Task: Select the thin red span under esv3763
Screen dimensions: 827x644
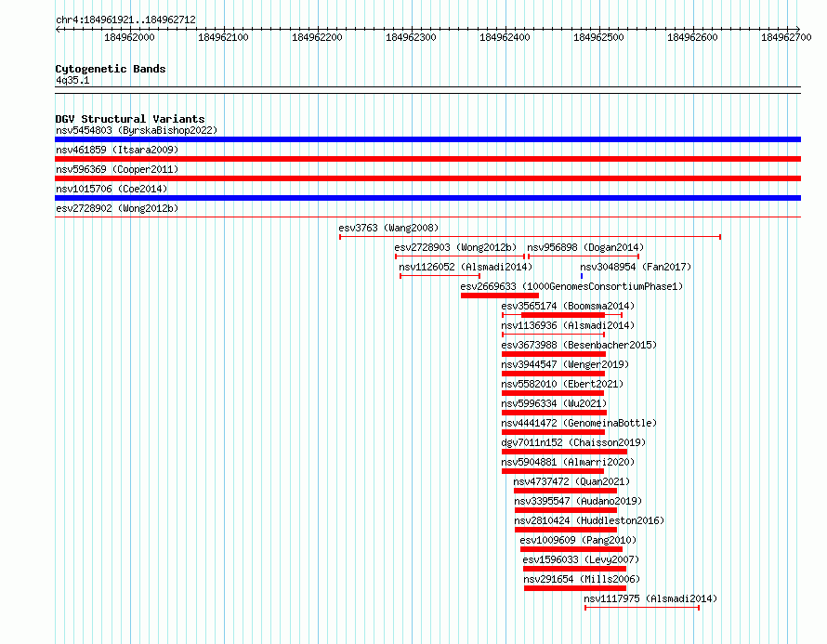Action: tap(530, 237)
